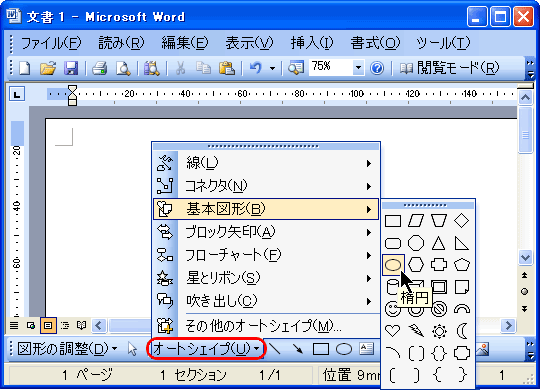Select the double bracket shape

[x=416, y=353]
